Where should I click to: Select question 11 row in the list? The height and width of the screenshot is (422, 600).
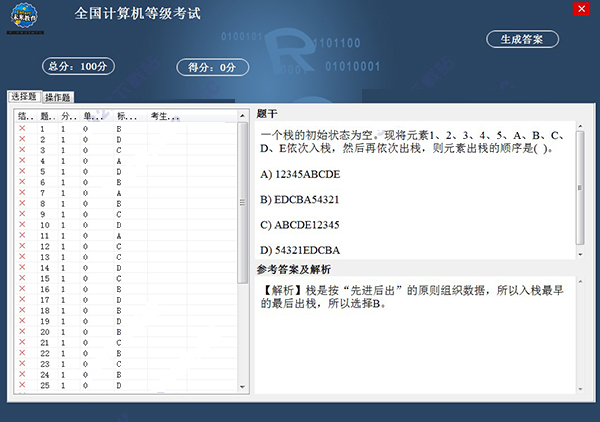(126, 236)
